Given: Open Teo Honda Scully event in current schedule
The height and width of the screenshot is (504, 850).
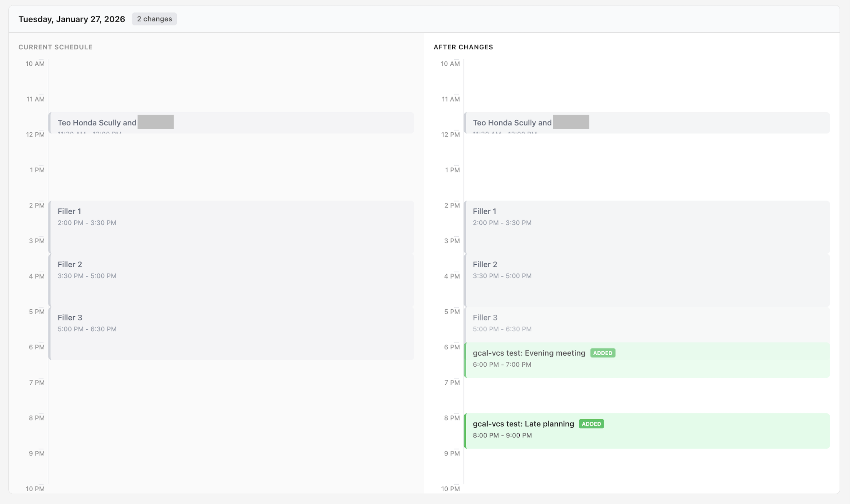Looking at the screenshot, I should click(231, 123).
